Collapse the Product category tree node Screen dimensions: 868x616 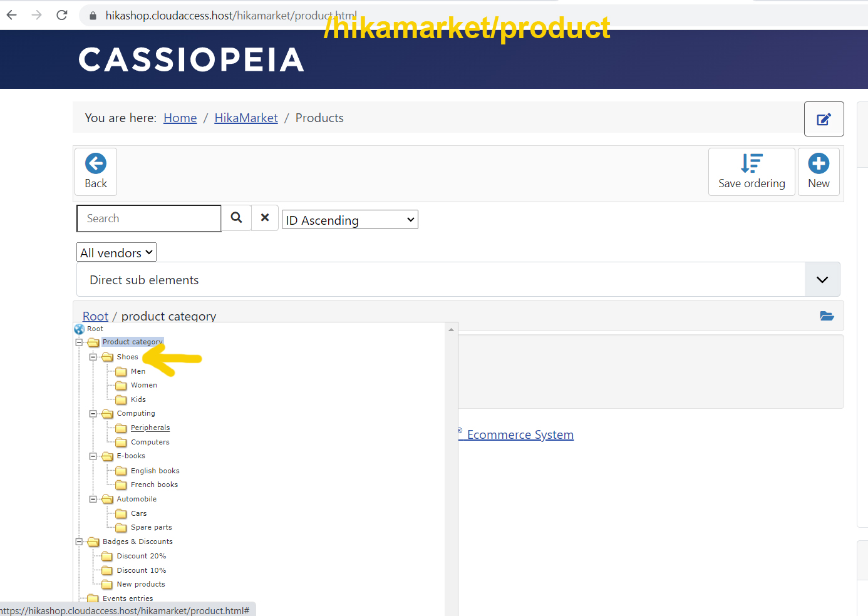79,342
